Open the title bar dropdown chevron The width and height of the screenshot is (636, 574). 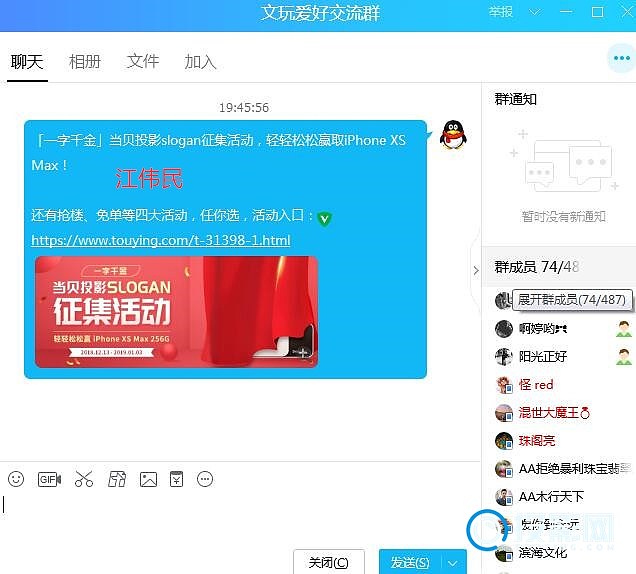[535, 12]
